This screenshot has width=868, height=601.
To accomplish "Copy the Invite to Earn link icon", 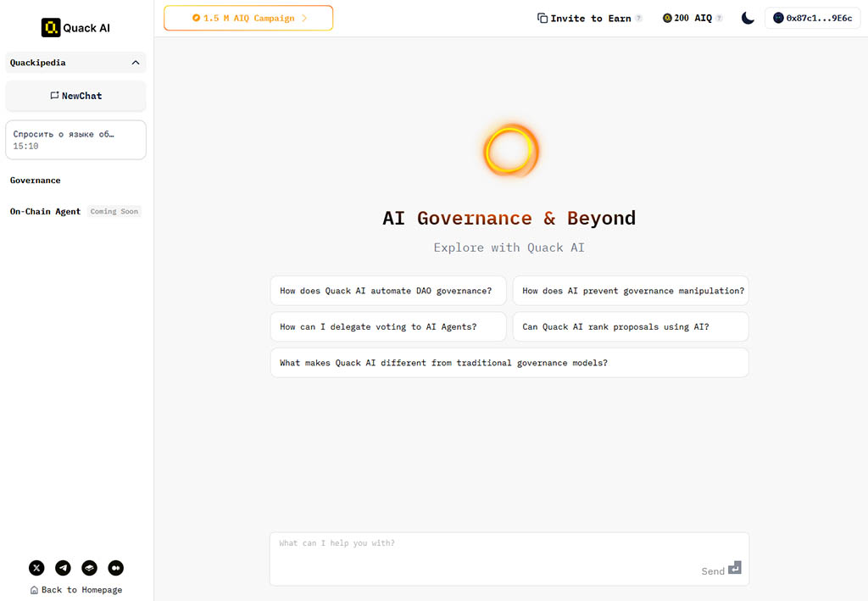I will tap(542, 19).
